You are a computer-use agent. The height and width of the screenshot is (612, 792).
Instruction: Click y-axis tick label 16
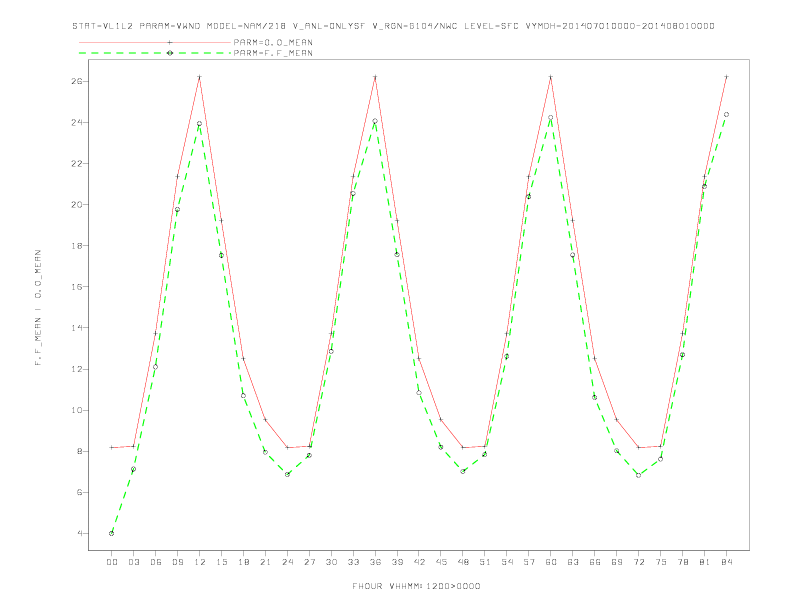tap(76, 286)
